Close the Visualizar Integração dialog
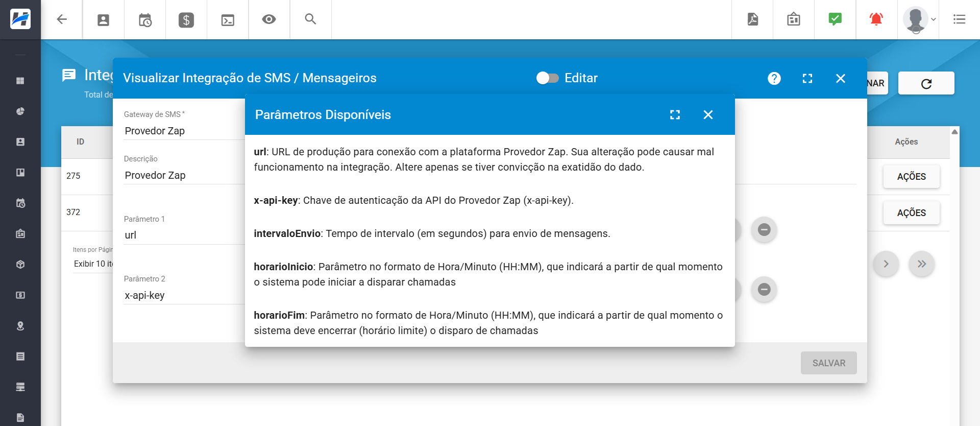980x426 pixels. [x=841, y=78]
